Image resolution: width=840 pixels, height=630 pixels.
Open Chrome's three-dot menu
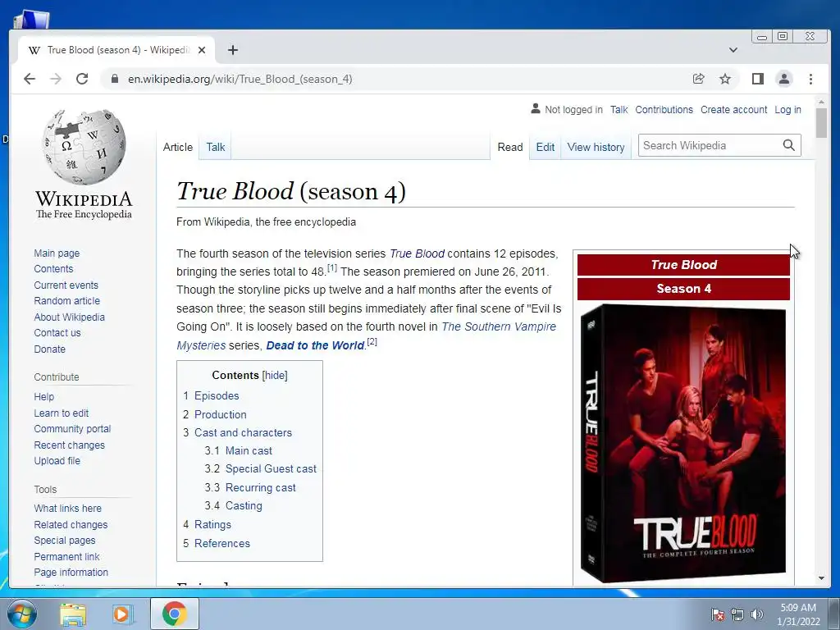(810, 79)
